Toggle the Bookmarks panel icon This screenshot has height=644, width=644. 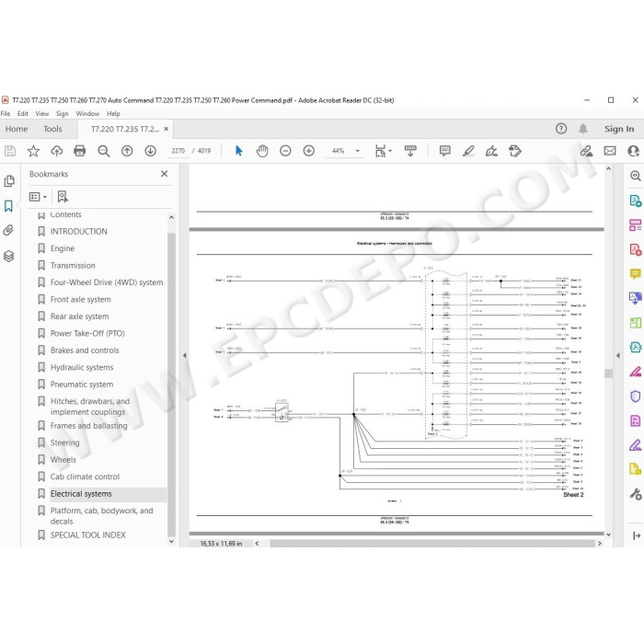(x=8, y=206)
